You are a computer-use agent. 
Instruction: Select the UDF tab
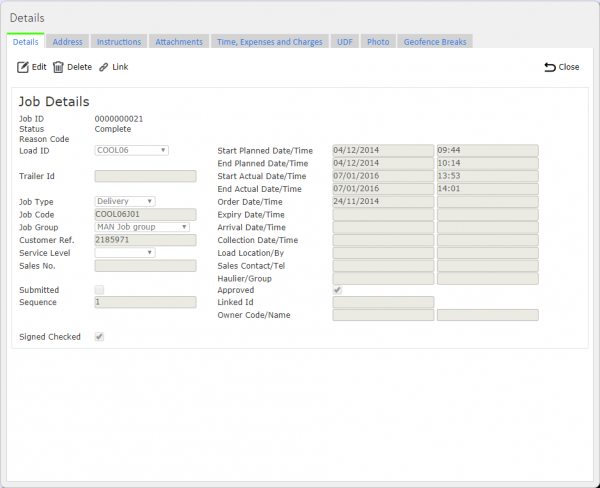click(x=345, y=42)
